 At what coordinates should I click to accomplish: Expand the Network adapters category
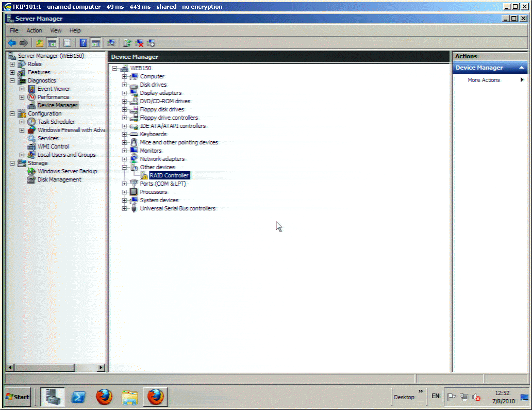tap(124, 159)
